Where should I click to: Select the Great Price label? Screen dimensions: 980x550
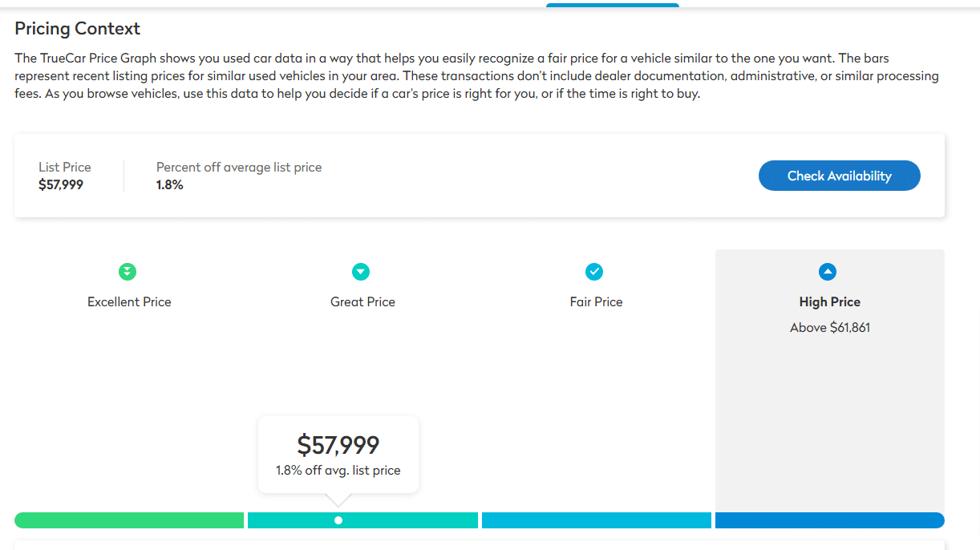coord(362,302)
